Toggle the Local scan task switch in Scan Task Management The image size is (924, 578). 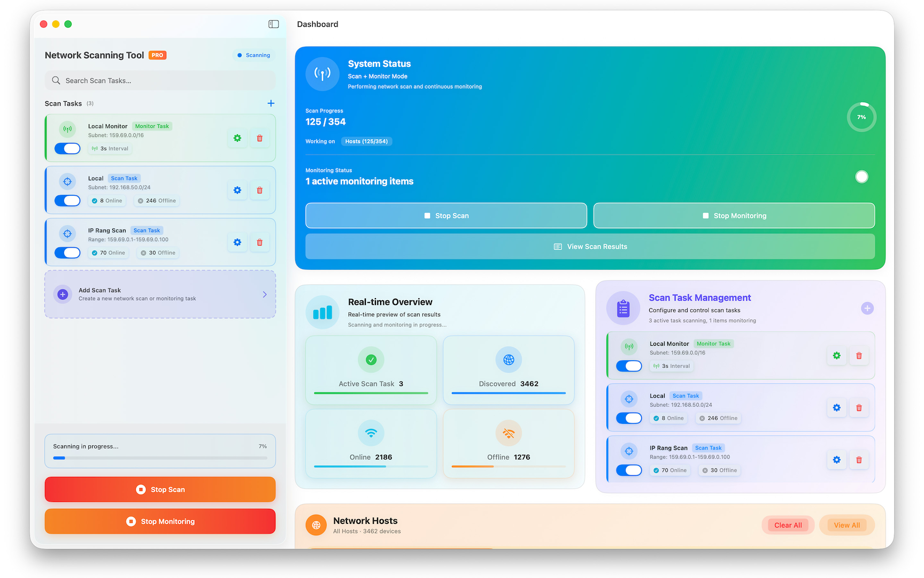pos(629,418)
